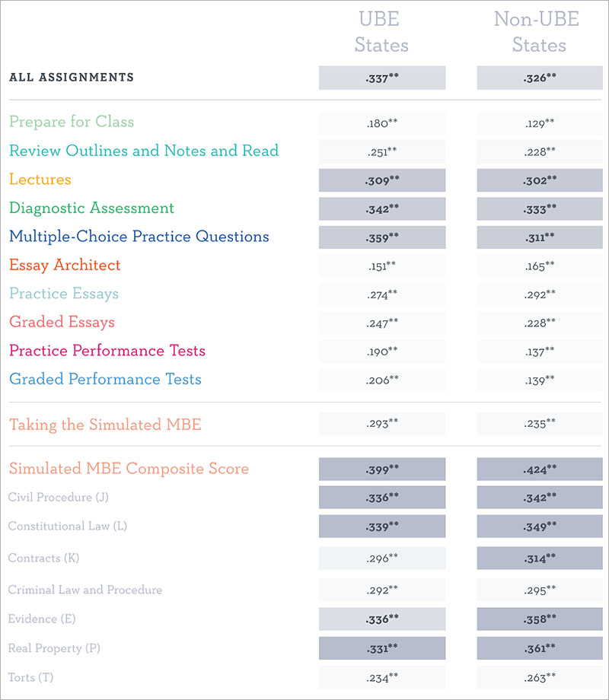Select the Lectures row label
The image size is (609, 700).
[40, 180]
